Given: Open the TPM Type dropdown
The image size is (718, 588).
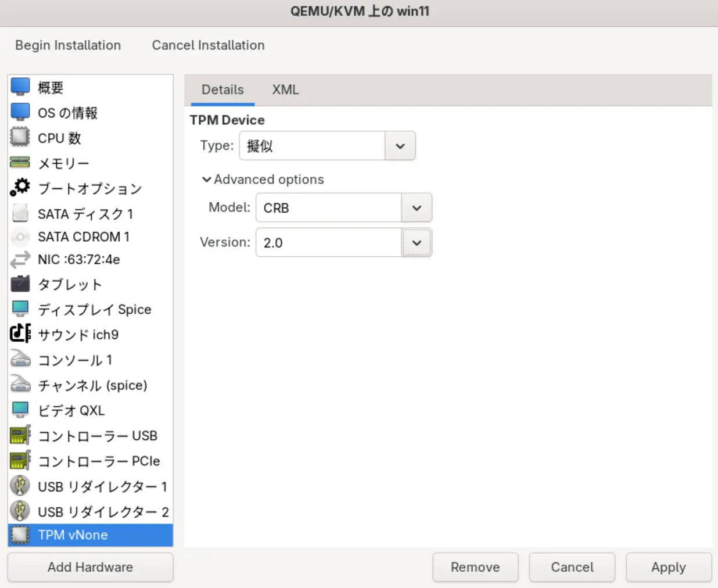Looking at the screenshot, I should [x=400, y=146].
